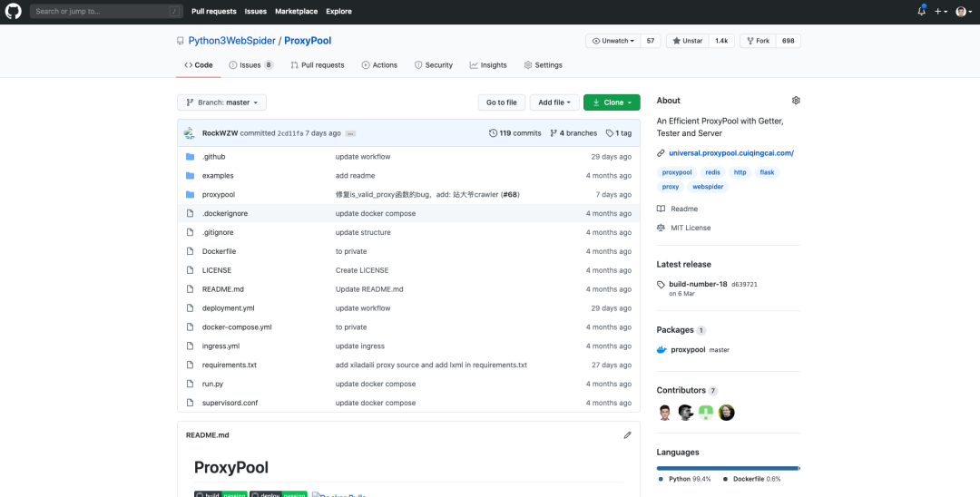Open the .gitignore file
This screenshot has width=980, height=497.
click(218, 232)
